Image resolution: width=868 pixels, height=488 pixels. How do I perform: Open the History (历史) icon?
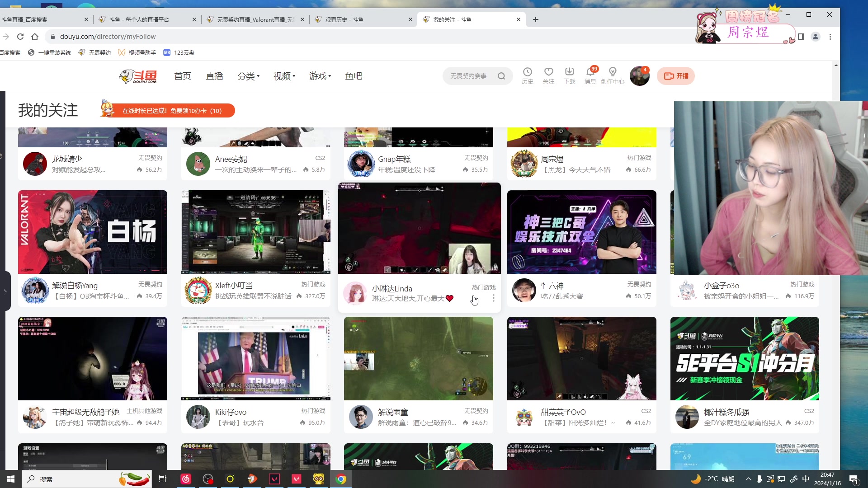[528, 75]
